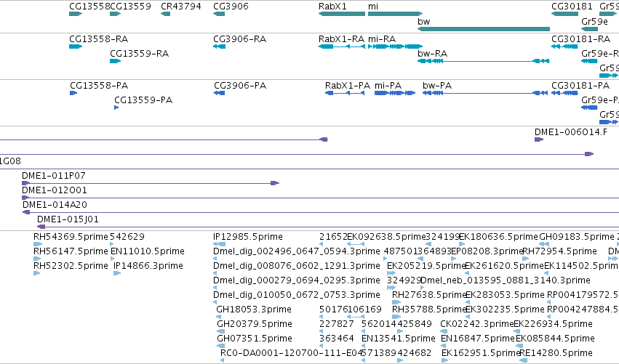The height and width of the screenshot is (364, 619).
Task: Select the EN11010.5prime EST label
Action: pyautogui.click(x=148, y=251)
